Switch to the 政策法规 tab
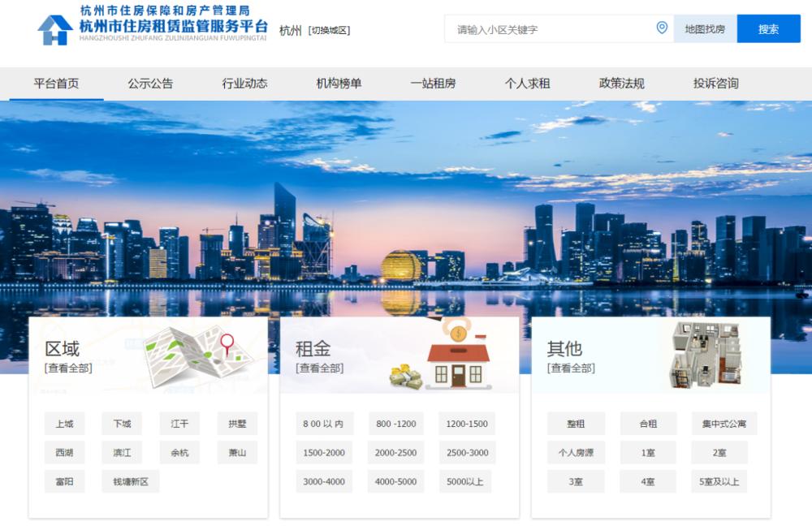 (621, 82)
